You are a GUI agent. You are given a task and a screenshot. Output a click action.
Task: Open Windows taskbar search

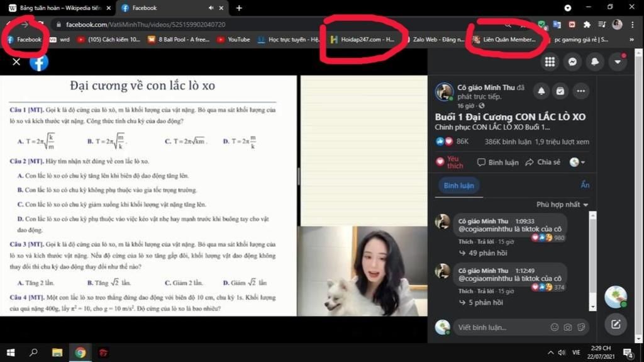tap(34, 353)
